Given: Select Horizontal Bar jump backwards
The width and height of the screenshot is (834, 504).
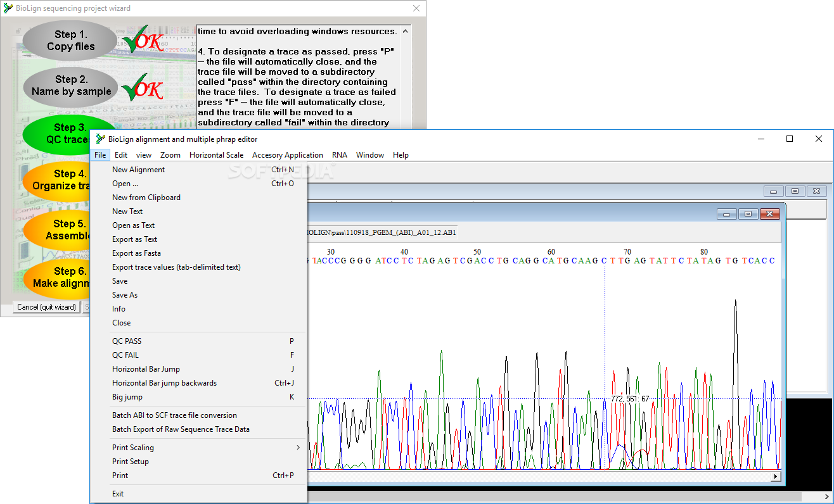Looking at the screenshot, I should click(199, 383).
